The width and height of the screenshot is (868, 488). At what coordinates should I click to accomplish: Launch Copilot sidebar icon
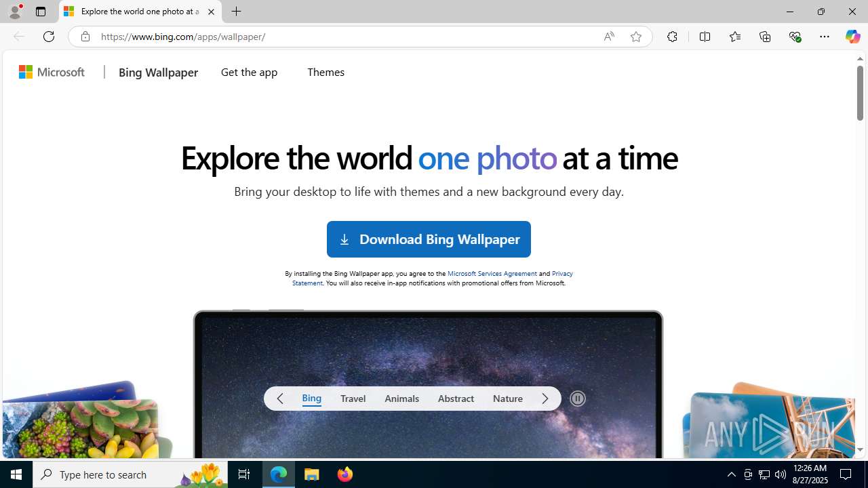[x=852, y=37]
